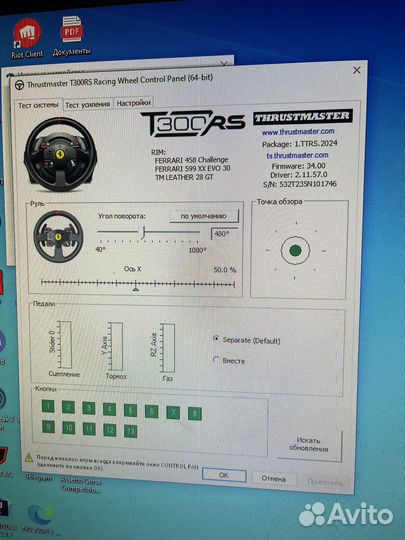Open the Telegram desktop shortcut
Viewport: 405px width, 540px height.
pos(39,478)
